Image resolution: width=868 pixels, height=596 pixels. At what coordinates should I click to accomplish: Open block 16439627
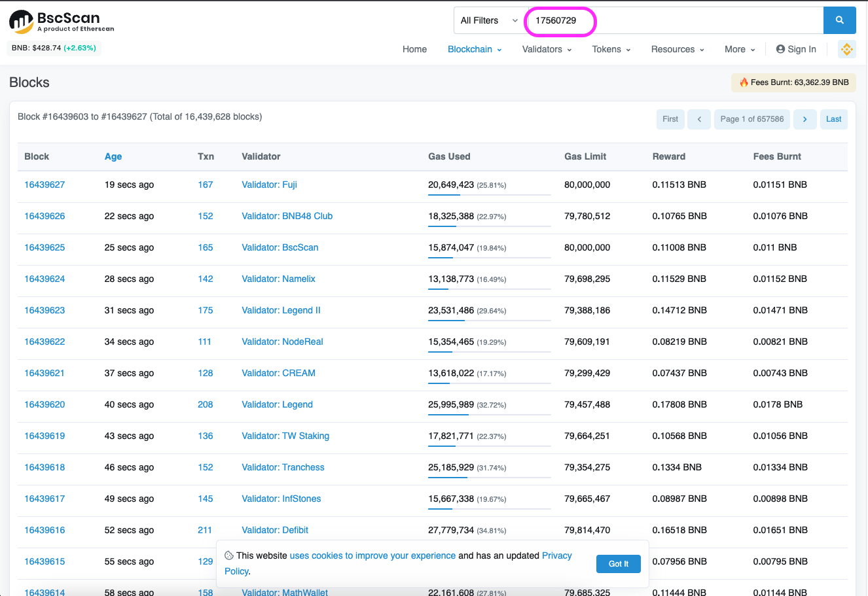click(45, 184)
